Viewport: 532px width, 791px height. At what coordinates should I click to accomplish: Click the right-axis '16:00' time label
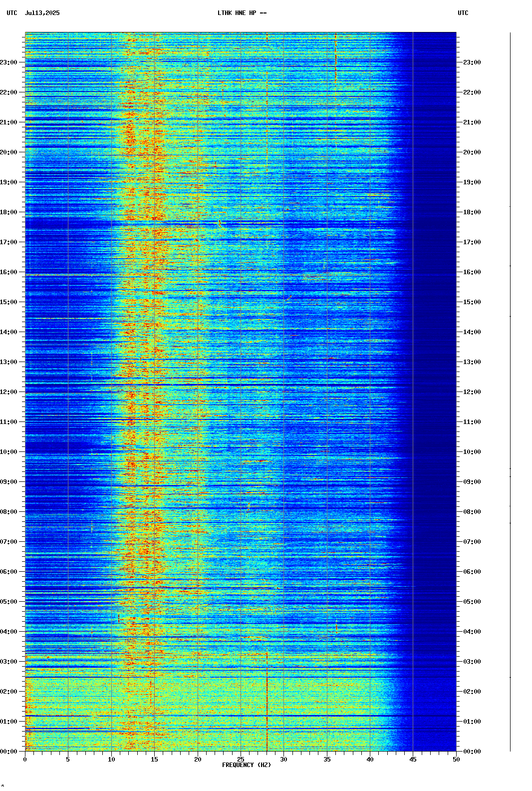pos(472,272)
